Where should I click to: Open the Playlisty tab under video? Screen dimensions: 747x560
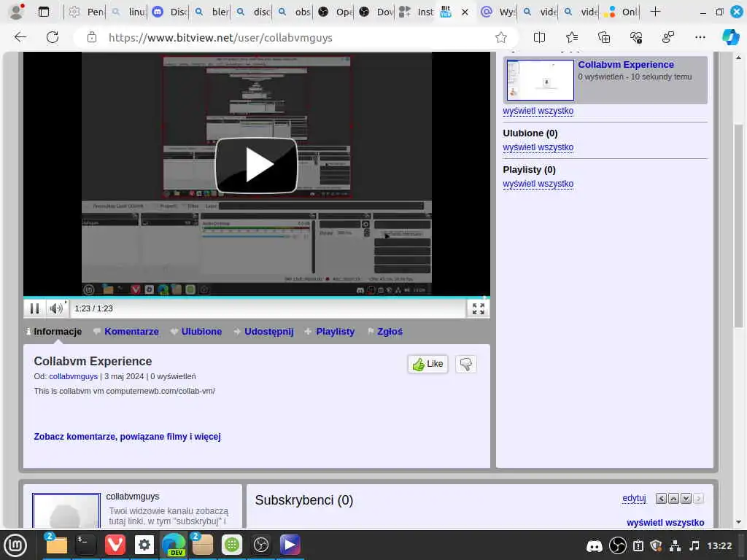(336, 332)
